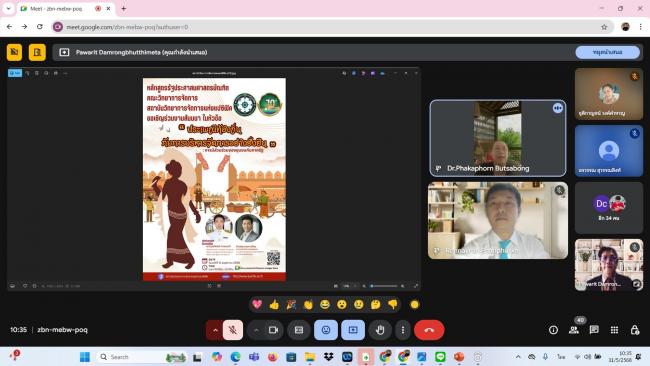
Task: Open a new browser tab
Action: (x=124, y=8)
